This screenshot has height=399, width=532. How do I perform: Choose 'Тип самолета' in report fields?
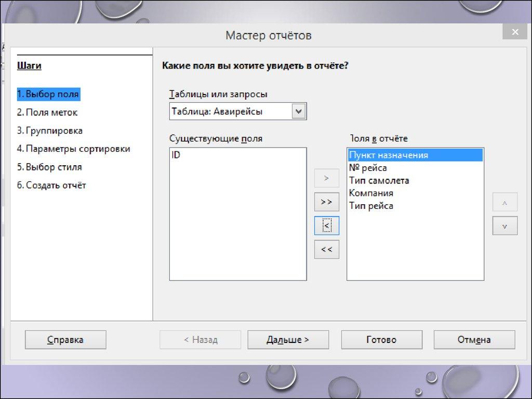[379, 181]
